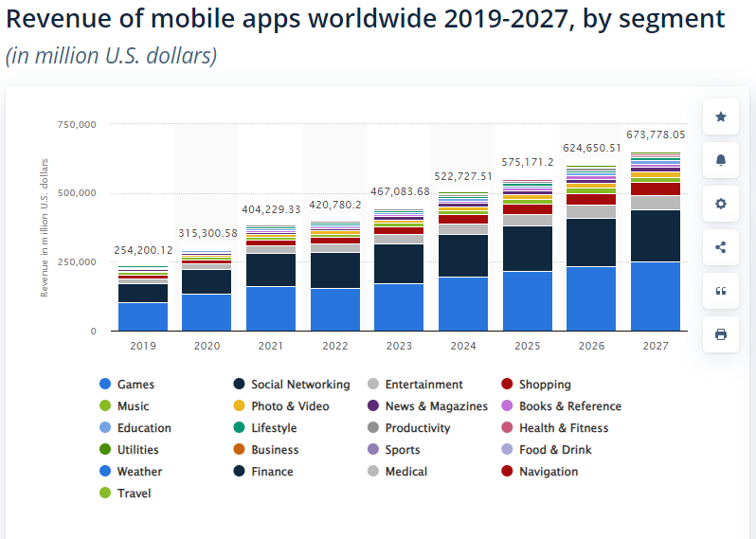Click the Medical legend label
Screen dimensions: 756x539
406,471
